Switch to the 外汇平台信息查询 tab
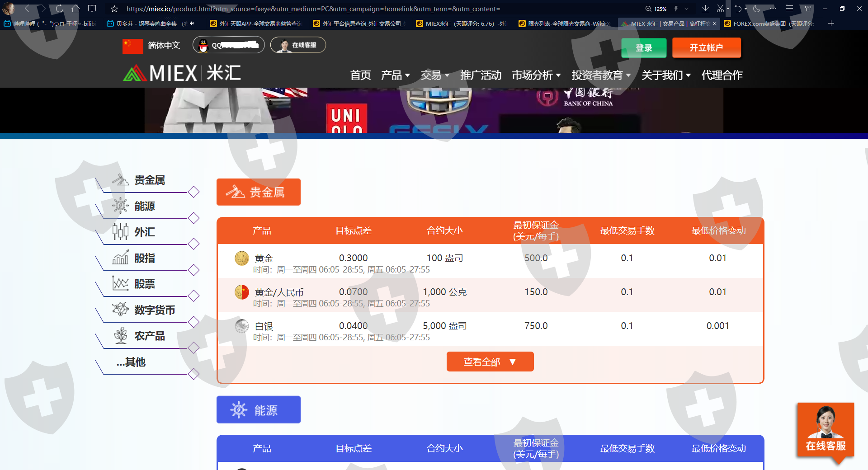This screenshot has height=470, width=868. point(359,23)
